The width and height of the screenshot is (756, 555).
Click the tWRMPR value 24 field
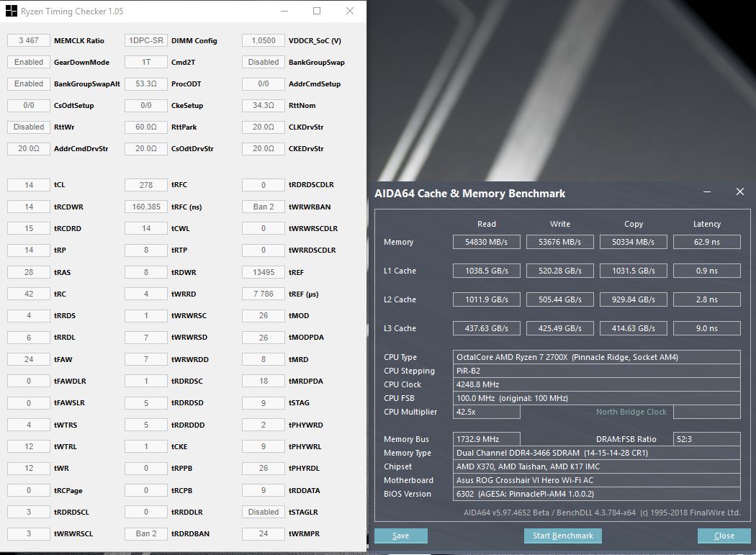pyautogui.click(x=264, y=534)
